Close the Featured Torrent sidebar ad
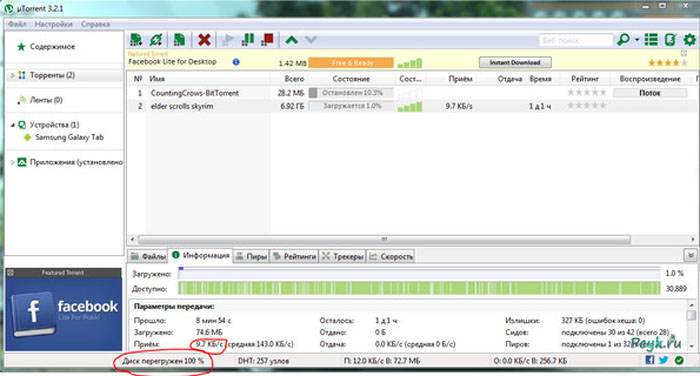 tap(10, 272)
